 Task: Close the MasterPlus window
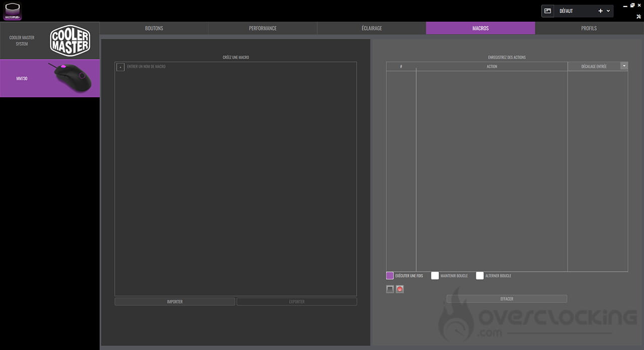point(639,5)
